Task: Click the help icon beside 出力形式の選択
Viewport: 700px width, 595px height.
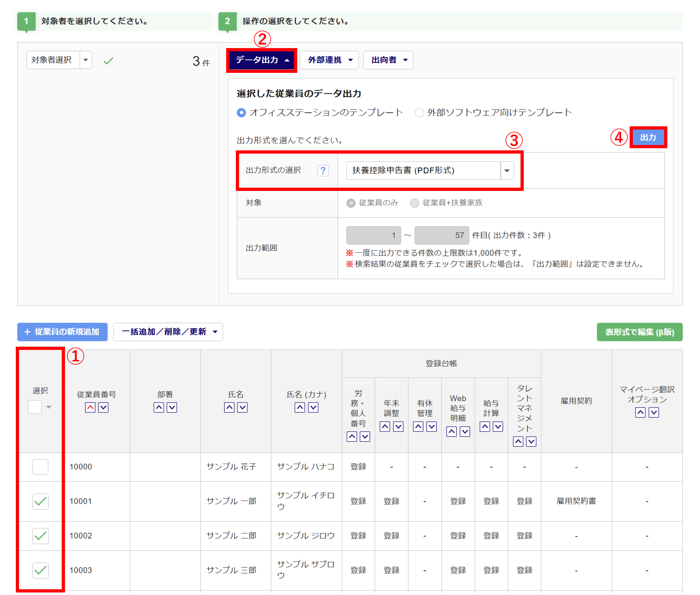Action: click(323, 170)
